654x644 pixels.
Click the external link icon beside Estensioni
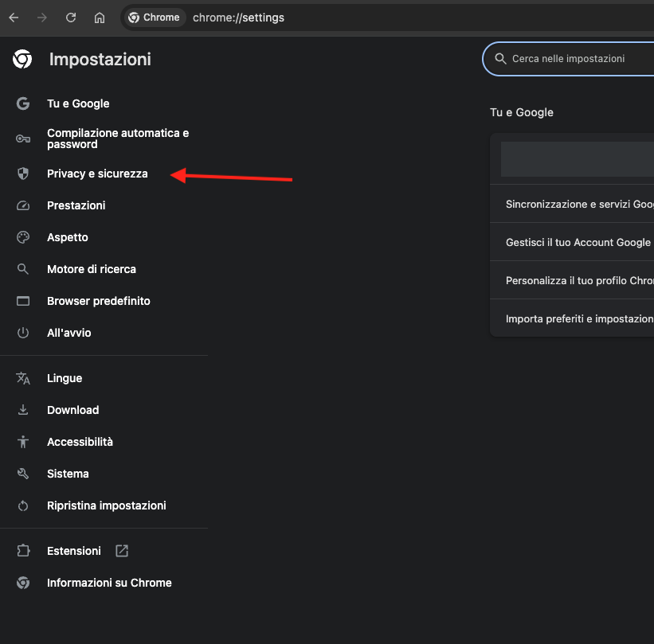pos(122,551)
